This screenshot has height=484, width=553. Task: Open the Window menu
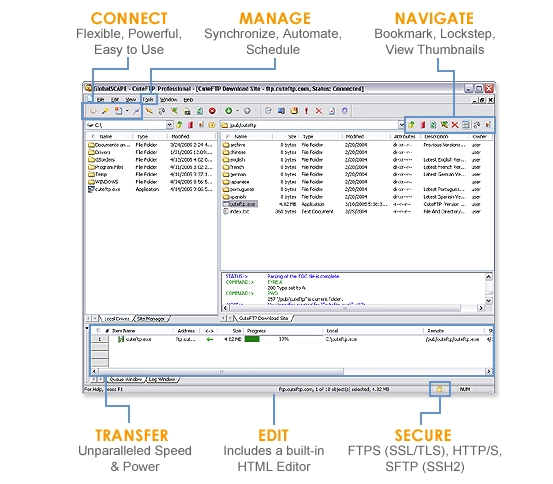[169, 100]
